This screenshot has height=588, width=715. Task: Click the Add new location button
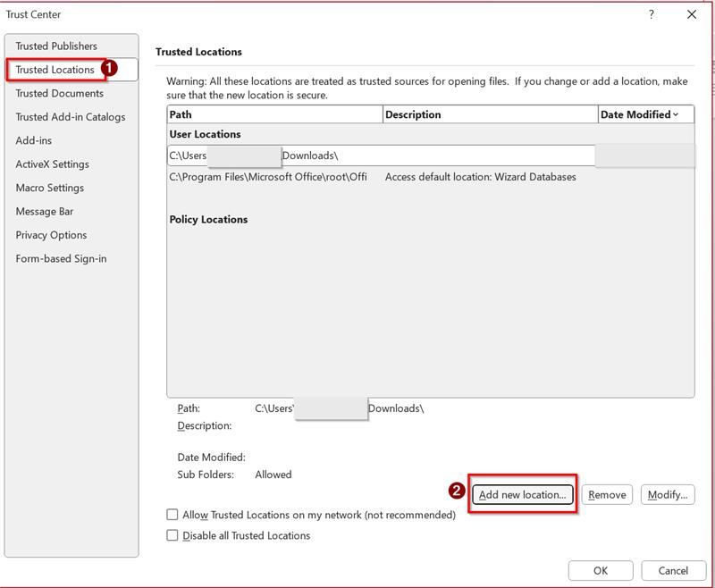coord(522,492)
